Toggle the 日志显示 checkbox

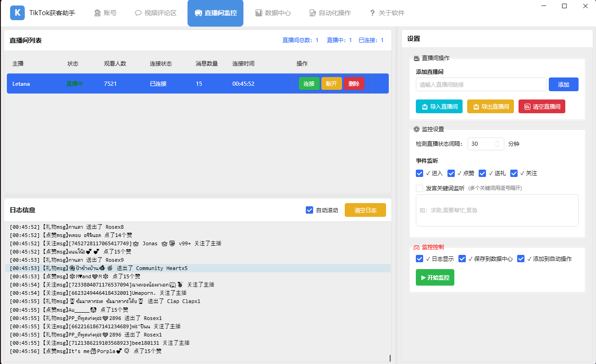click(x=419, y=259)
